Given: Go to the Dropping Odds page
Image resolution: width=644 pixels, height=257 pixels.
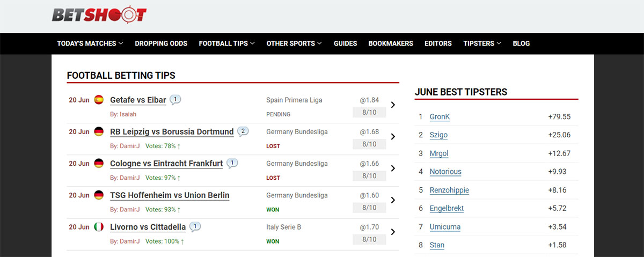Looking at the screenshot, I should pyautogui.click(x=161, y=43).
